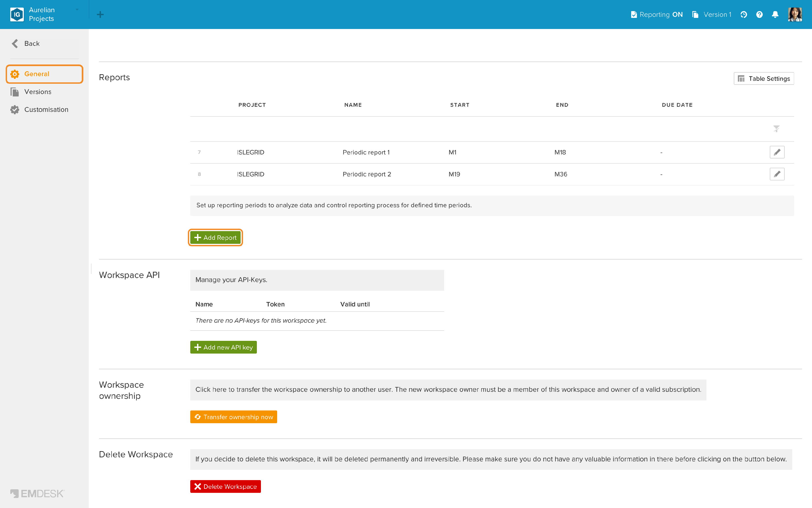Click the M18 end cell
The height and width of the screenshot is (508, 812).
[560, 152]
